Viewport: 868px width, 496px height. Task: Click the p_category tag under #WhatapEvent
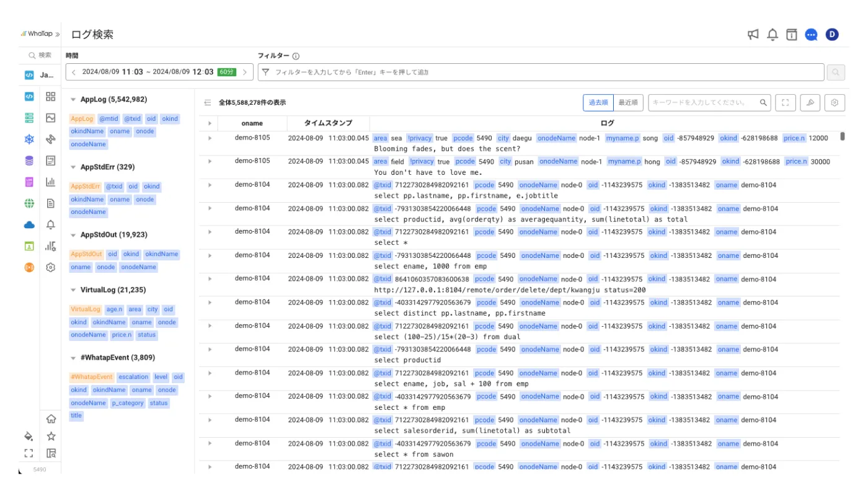tap(127, 403)
